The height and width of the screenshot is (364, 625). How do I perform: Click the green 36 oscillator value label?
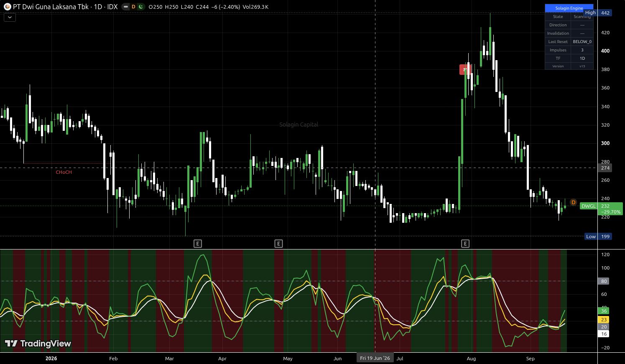[604, 311]
